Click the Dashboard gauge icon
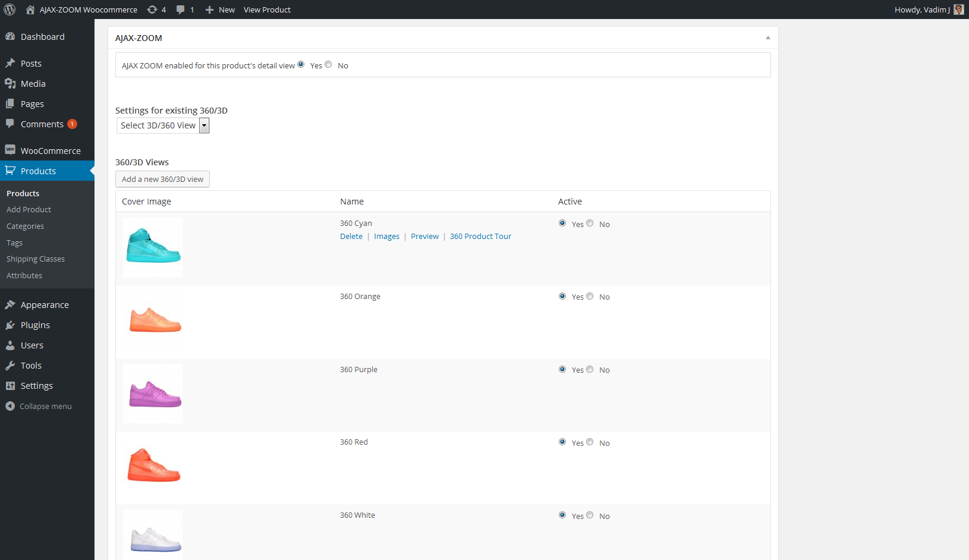Viewport: 969px width, 560px height. point(10,36)
